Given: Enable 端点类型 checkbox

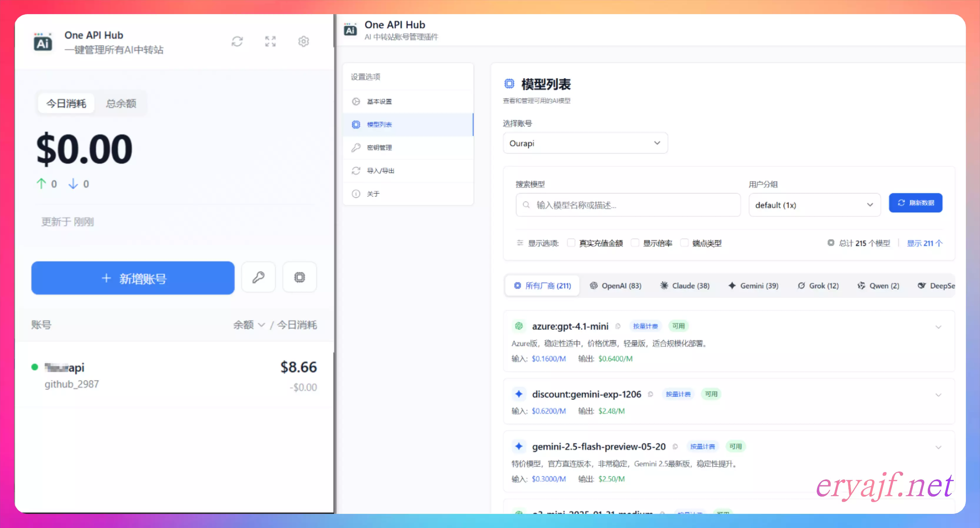Looking at the screenshot, I should pos(684,243).
